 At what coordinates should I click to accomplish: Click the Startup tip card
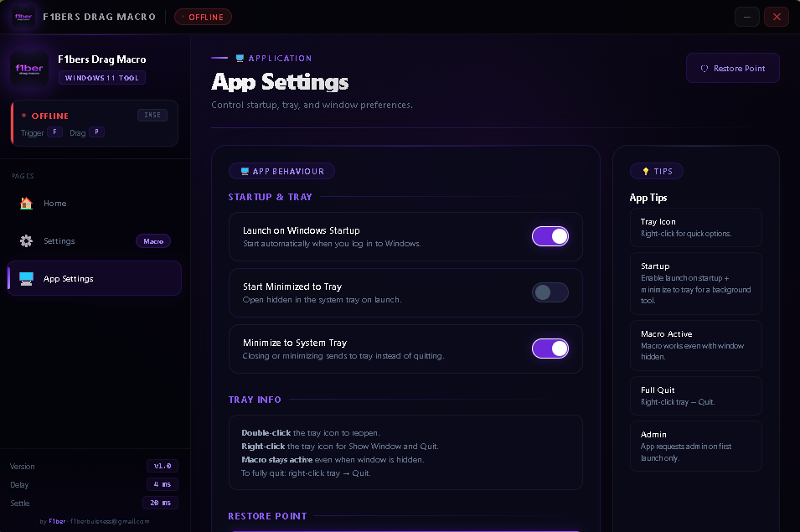pos(696,284)
